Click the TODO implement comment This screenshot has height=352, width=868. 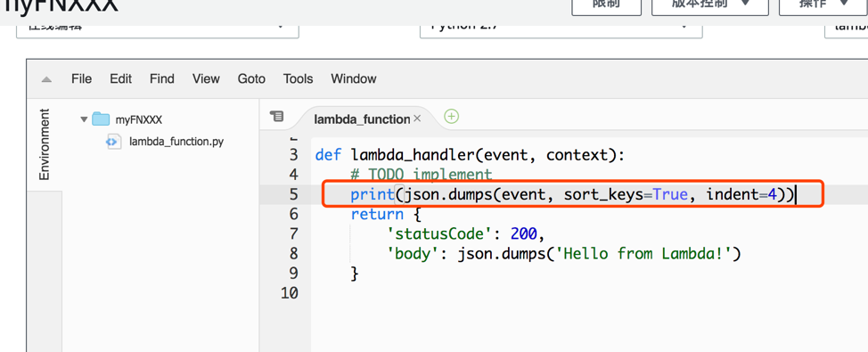point(422,175)
